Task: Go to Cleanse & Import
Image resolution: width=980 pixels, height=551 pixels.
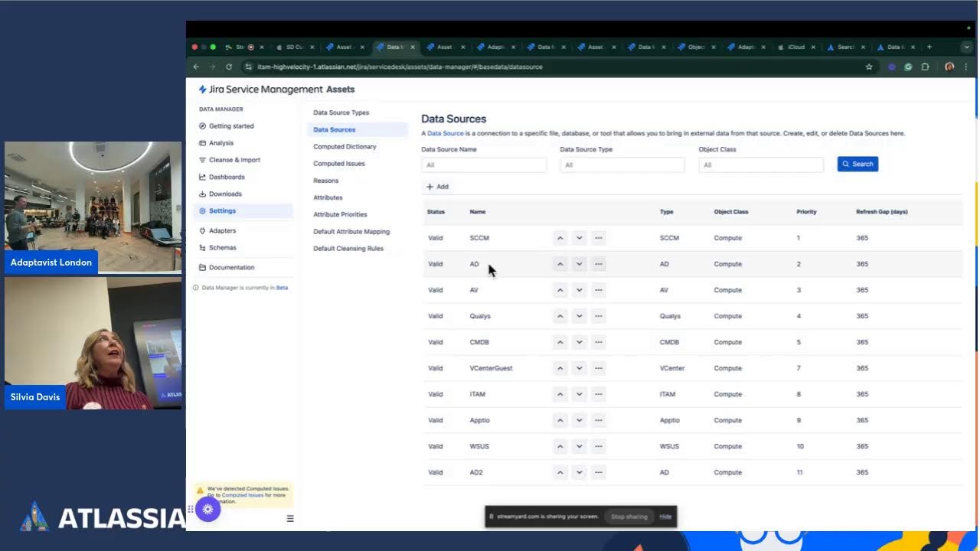Action: tap(234, 160)
